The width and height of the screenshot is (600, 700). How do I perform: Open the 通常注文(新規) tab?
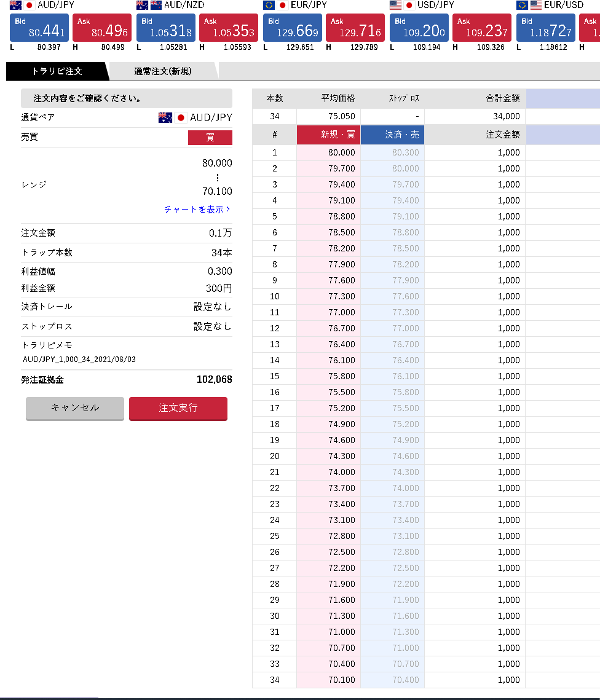(162, 71)
